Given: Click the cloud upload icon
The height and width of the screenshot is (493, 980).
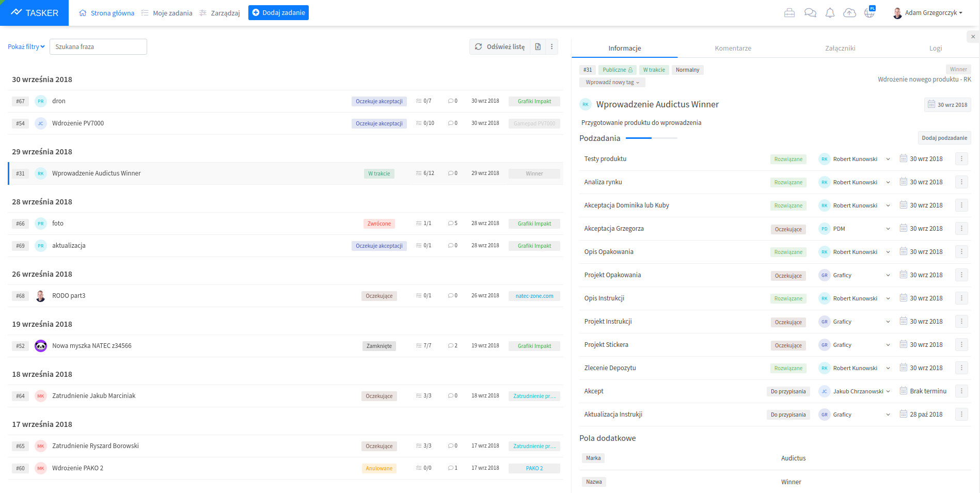Looking at the screenshot, I should tap(849, 13).
